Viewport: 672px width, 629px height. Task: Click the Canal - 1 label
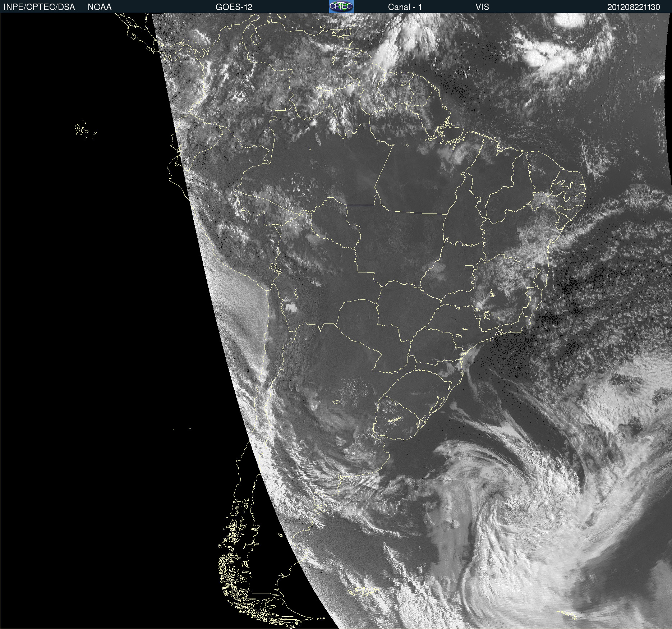(x=405, y=7)
